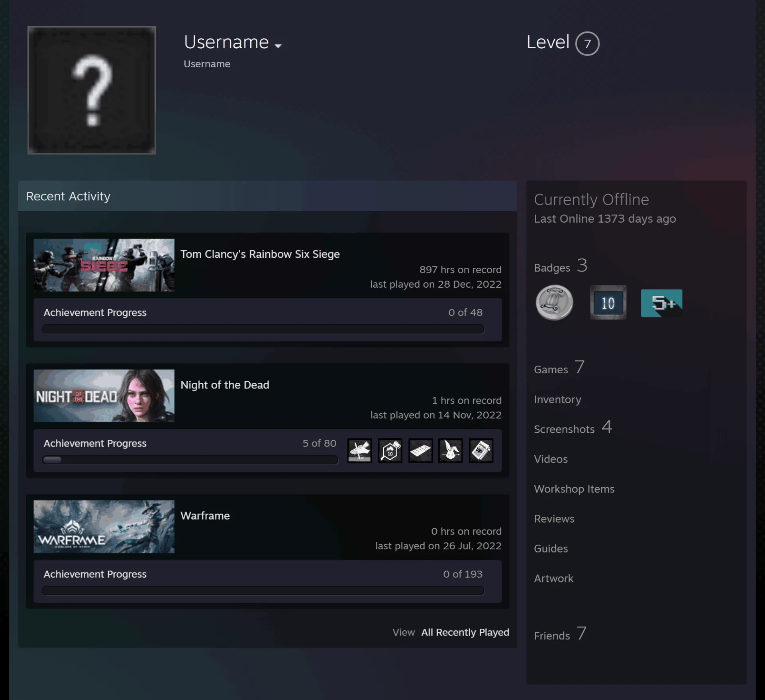Image resolution: width=765 pixels, height=700 pixels.
Task: Click Night of the Dead achievement progress bar
Action: point(190,460)
